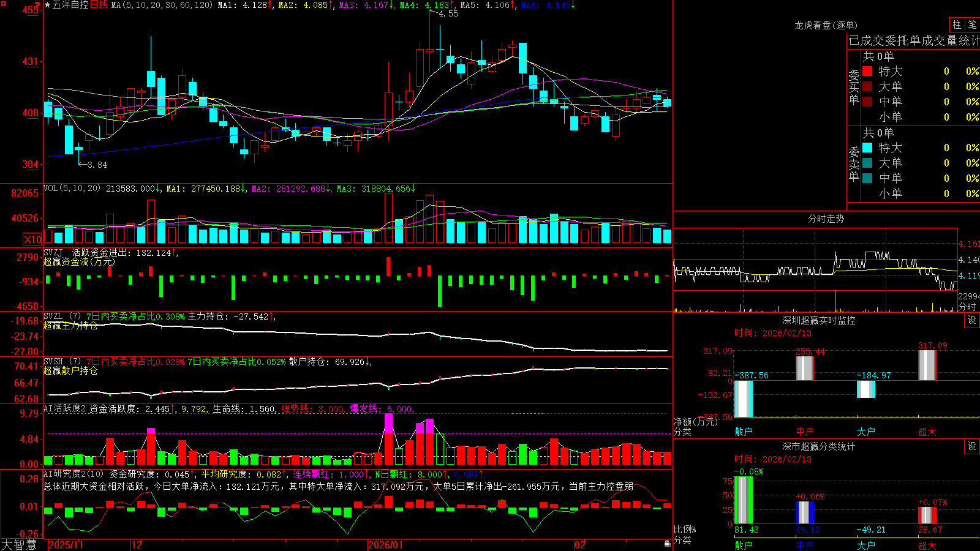Click the SVZL (7) indicator title
The image size is (980, 551).
(x=62, y=317)
